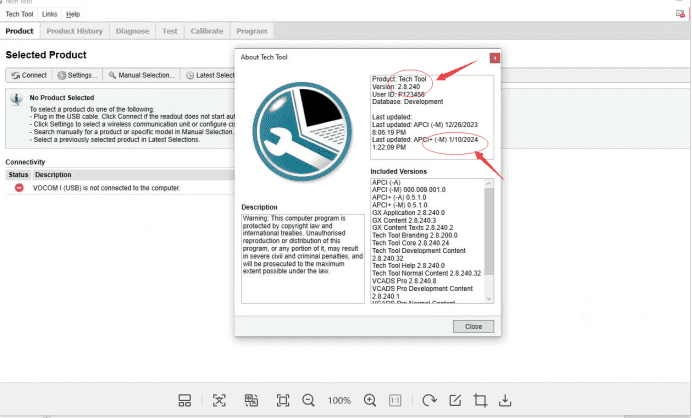Viewport: 692px width, 418px height.
Task: Click the 100% zoom level text
Action: point(339,400)
